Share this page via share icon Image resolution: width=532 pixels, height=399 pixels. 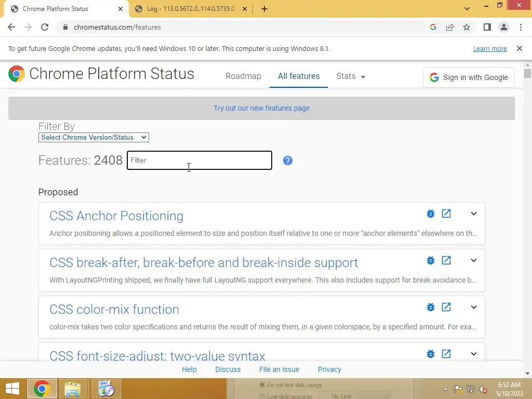pyautogui.click(x=450, y=27)
